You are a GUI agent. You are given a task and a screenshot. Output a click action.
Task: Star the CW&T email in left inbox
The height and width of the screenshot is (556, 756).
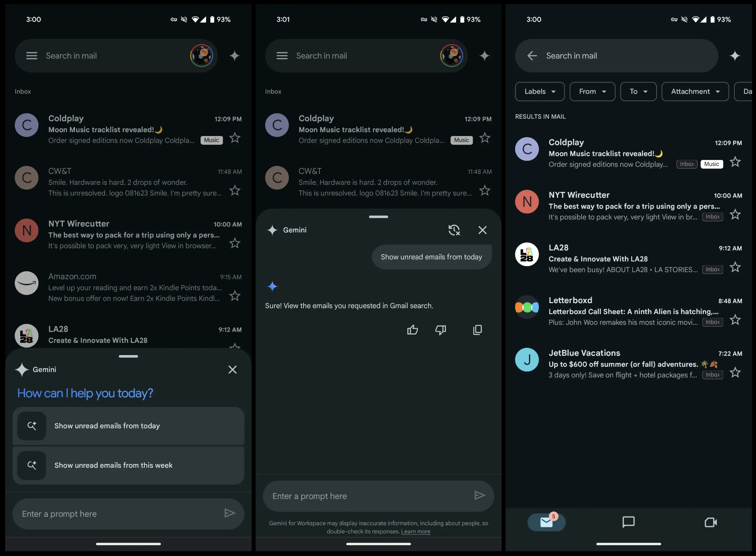tap(235, 191)
